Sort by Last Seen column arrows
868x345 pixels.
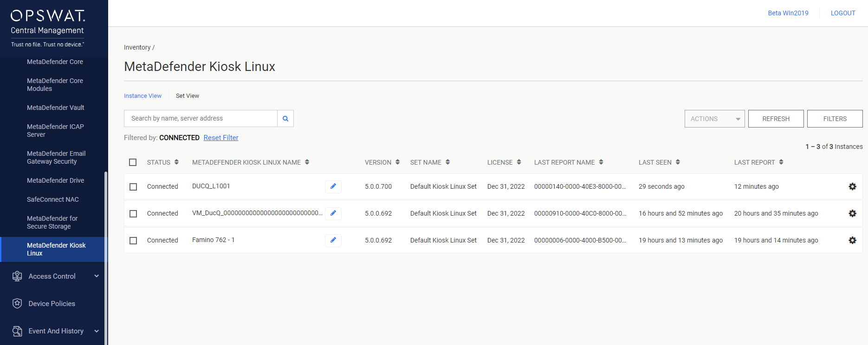(678, 162)
